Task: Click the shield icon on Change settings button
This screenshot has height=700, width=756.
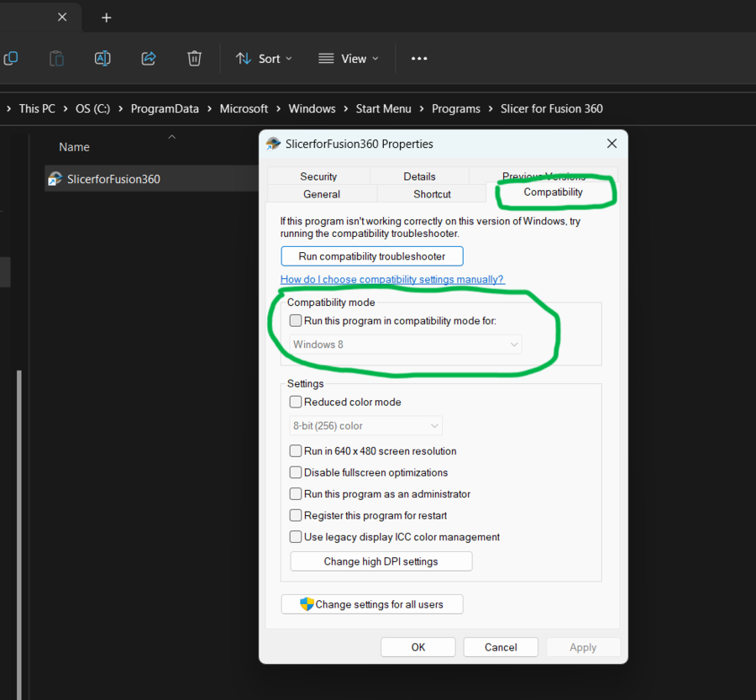Action: pyautogui.click(x=307, y=604)
